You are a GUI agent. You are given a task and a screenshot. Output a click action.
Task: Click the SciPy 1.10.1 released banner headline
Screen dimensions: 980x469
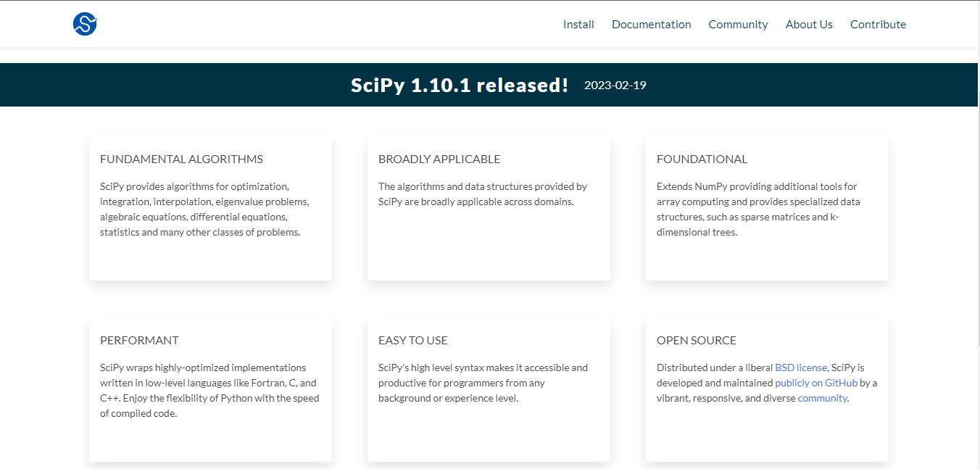[x=460, y=86]
